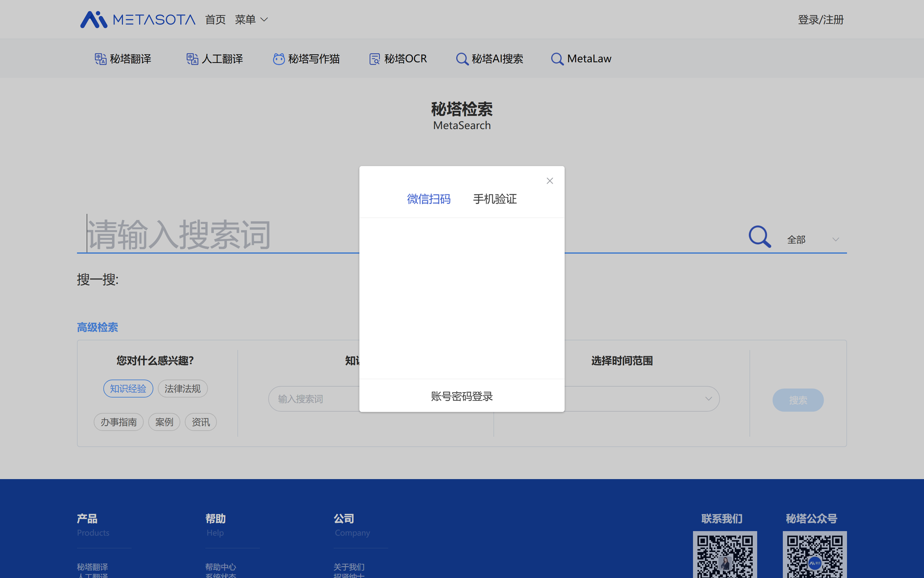
Task: Click 账号密码登录 link
Action: click(462, 396)
